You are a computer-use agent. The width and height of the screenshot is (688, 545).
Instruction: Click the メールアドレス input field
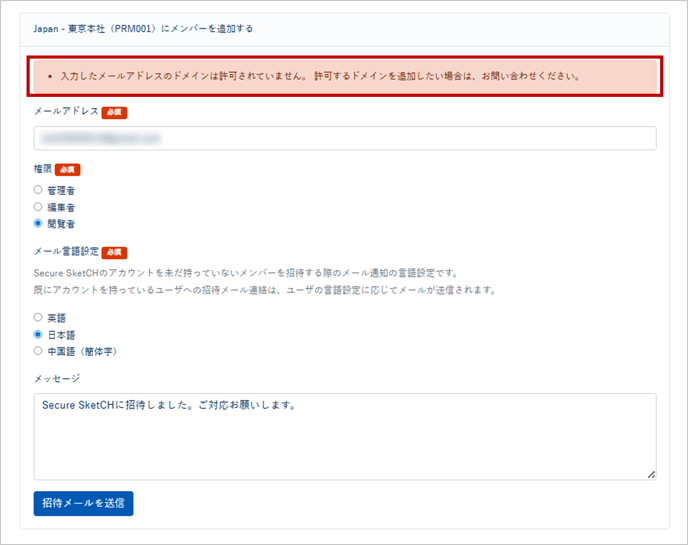click(344, 138)
